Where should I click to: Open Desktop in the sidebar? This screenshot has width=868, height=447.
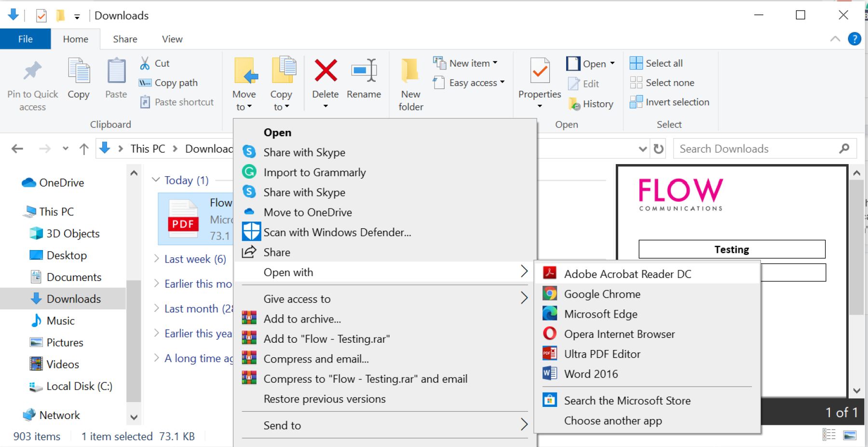coord(58,255)
